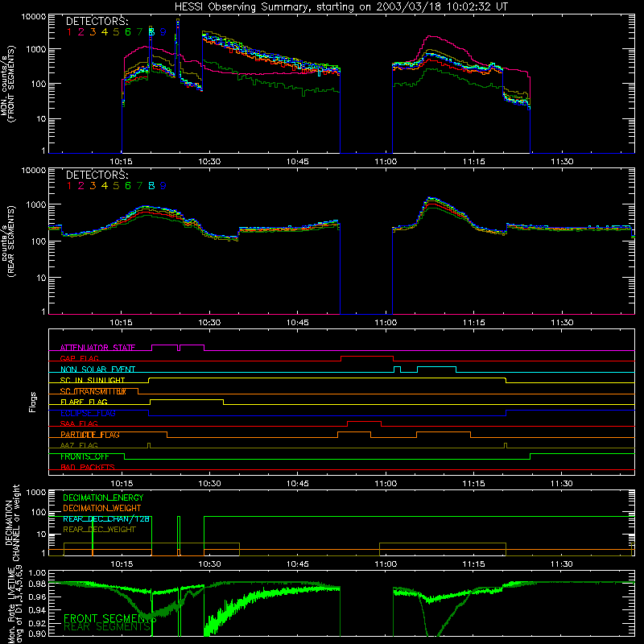Click the DECIMATION_ENERGY legend entry
The height and width of the screenshot is (644, 644).
[103, 497]
